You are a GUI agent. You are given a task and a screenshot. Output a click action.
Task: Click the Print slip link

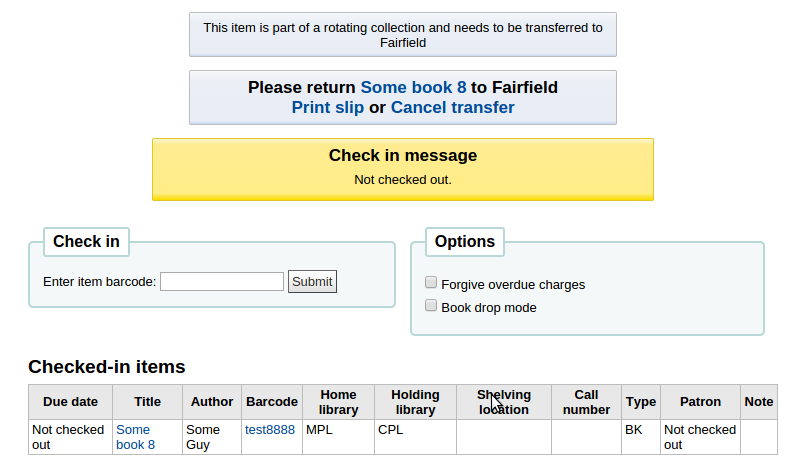click(x=327, y=107)
